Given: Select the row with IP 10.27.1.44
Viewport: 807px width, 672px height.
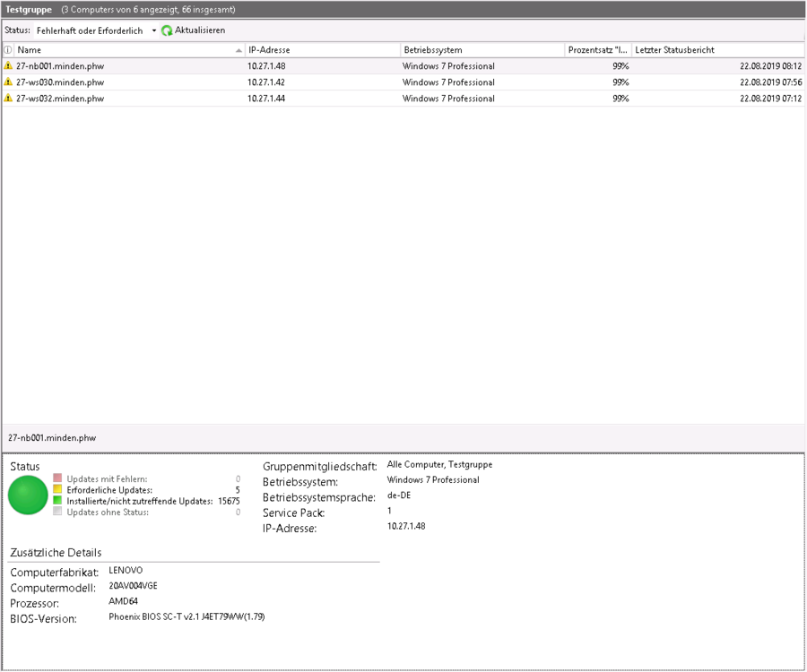Looking at the screenshot, I should (265, 99).
